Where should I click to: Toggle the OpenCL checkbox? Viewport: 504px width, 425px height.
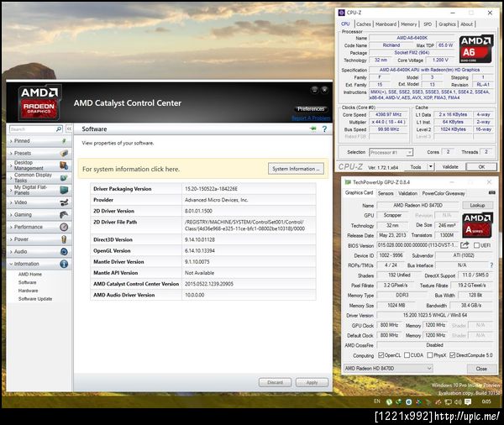[381, 355]
